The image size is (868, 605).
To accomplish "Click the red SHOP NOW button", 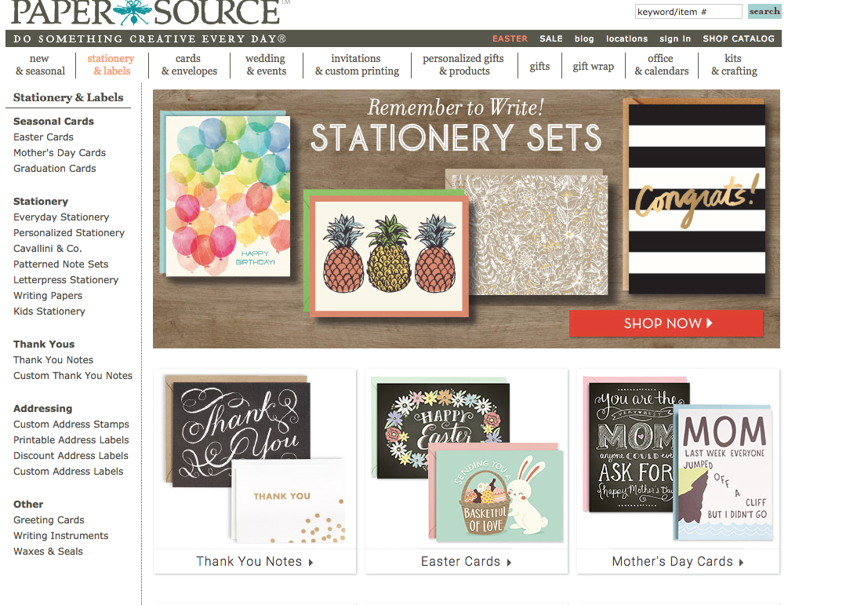I will click(666, 323).
